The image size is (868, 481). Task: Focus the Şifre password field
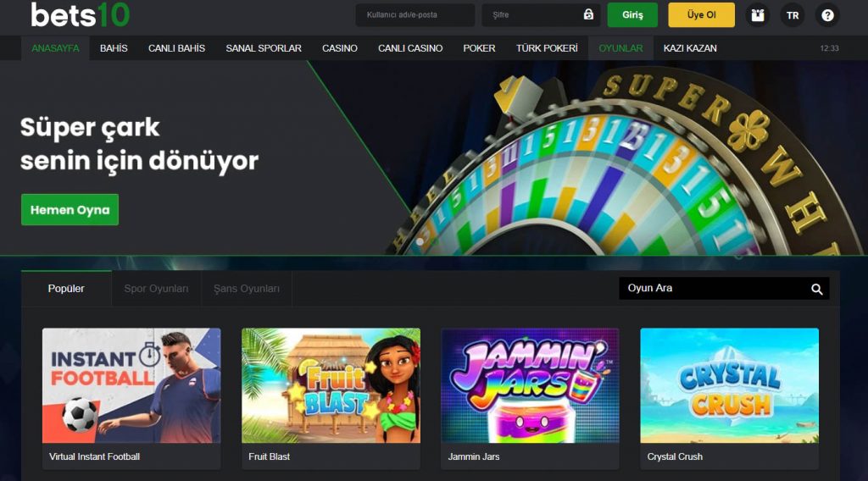coord(541,15)
